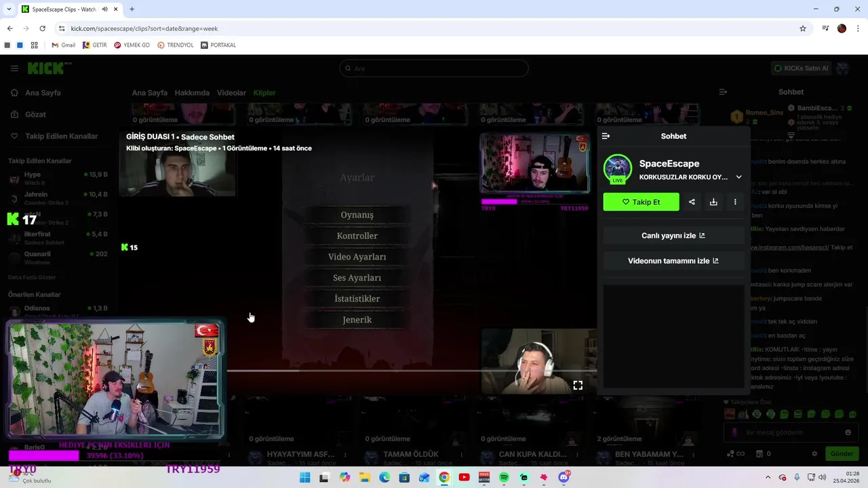Bookmark this page with the star icon

click(x=803, y=28)
